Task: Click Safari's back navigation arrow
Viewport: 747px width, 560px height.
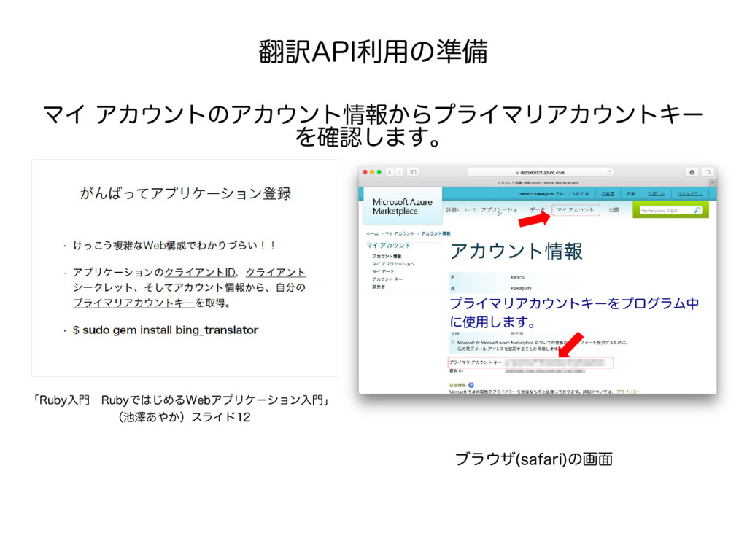Action: pos(390,172)
